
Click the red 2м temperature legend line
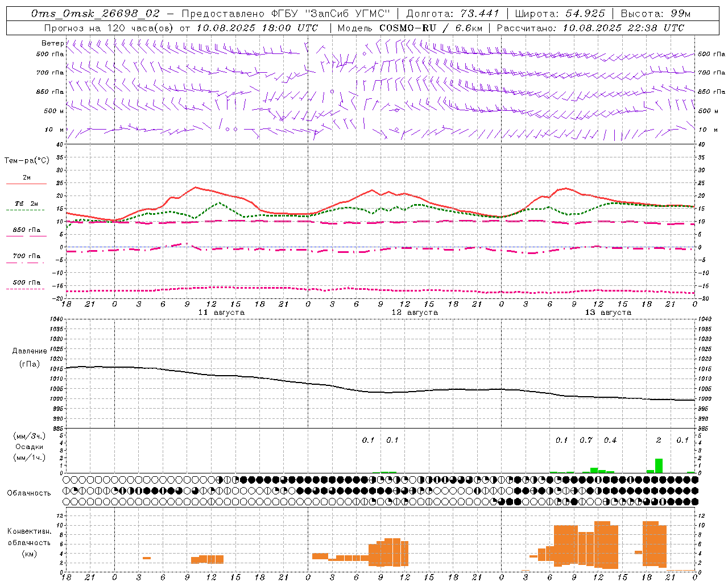[26, 184]
